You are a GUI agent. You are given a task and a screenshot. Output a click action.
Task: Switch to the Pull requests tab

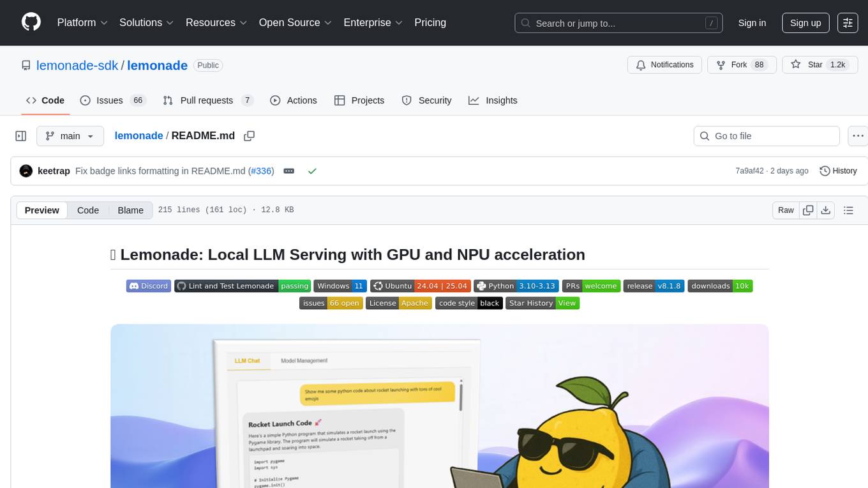[x=208, y=100]
